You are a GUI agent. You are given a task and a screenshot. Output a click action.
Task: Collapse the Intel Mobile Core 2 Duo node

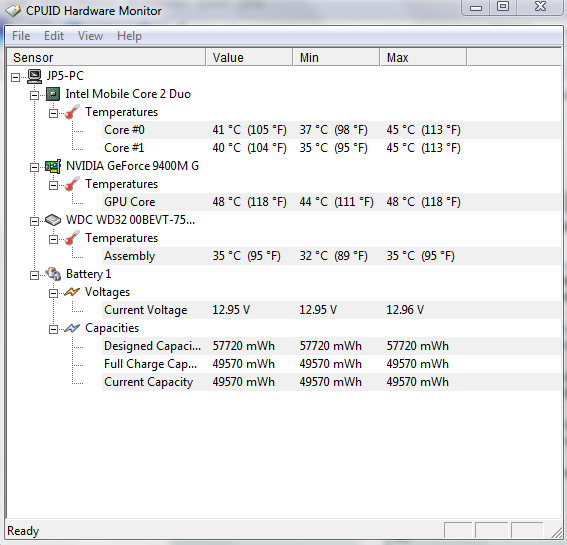[34, 95]
